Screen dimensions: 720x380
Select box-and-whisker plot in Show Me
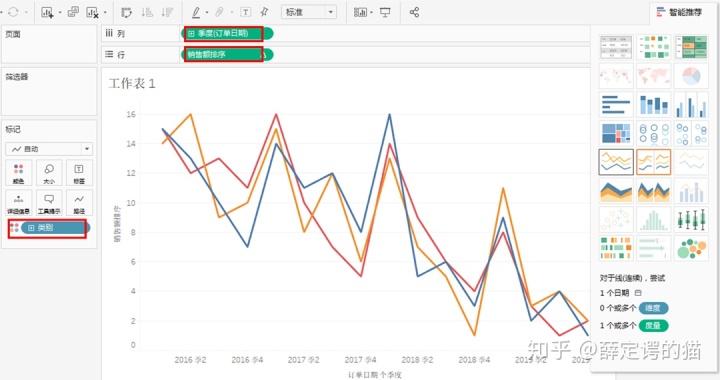coord(691,219)
